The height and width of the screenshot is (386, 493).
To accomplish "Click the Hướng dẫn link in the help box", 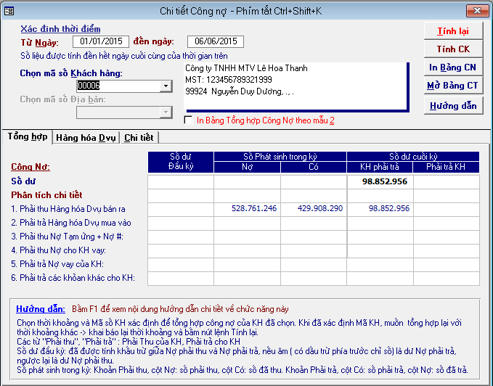I will point(41,309).
